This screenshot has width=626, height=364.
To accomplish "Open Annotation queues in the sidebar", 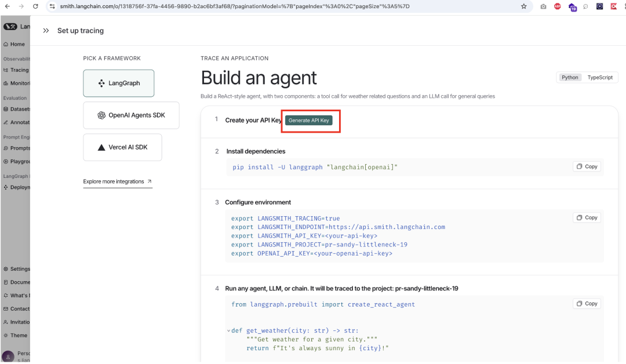I will coord(16,122).
